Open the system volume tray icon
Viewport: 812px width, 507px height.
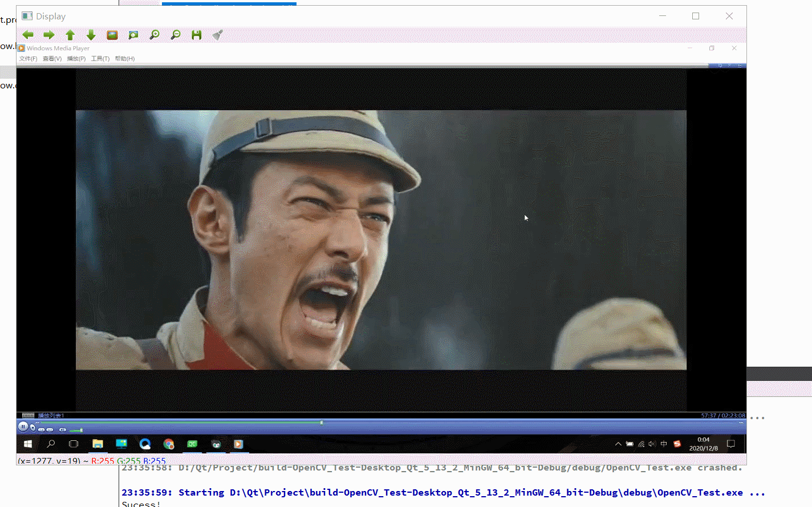click(x=652, y=444)
